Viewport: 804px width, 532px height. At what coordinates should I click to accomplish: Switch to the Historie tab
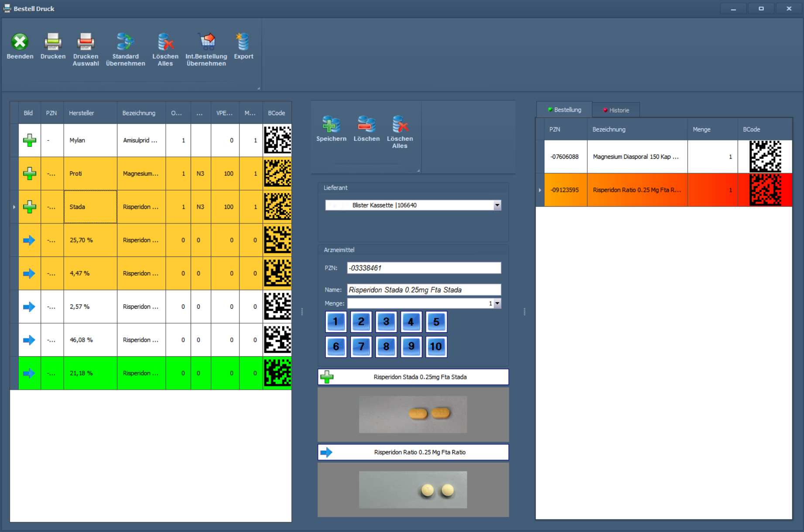click(616, 110)
